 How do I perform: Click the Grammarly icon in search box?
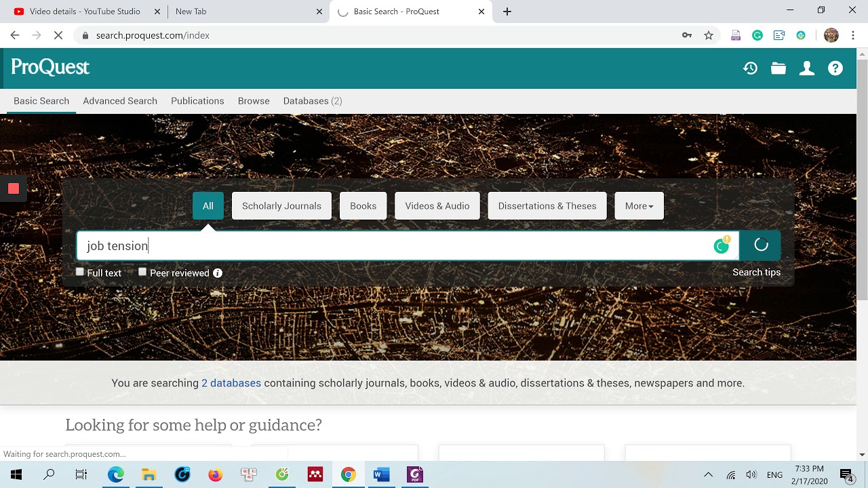[722, 245]
